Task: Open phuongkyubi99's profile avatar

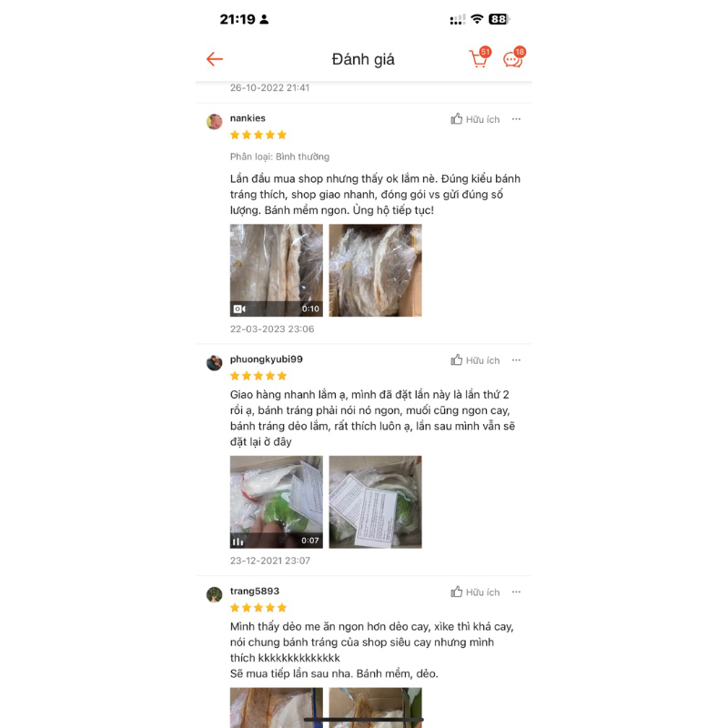Action: coord(214,362)
